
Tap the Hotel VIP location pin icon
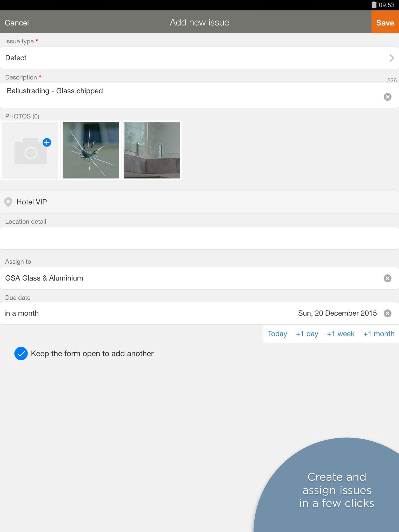point(8,202)
